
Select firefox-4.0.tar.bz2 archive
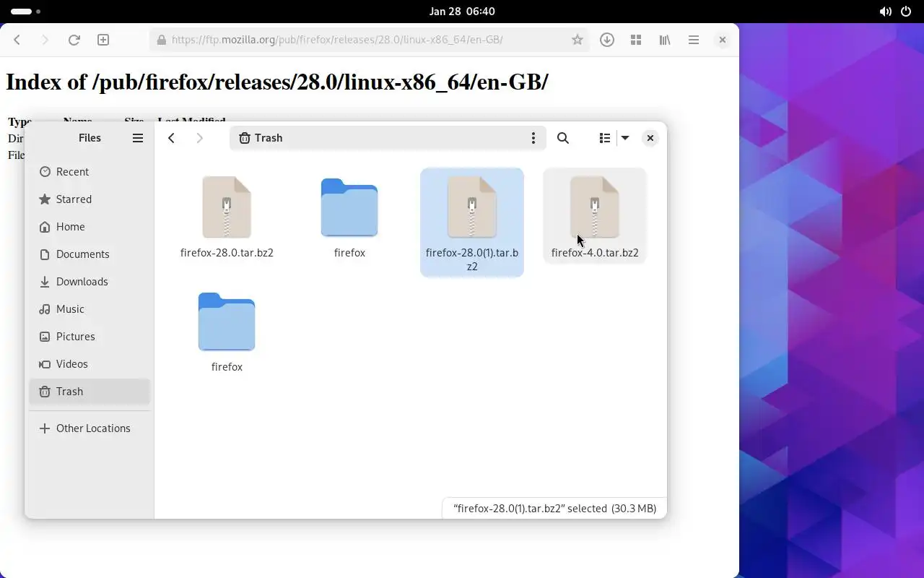(x=595, y=217)
